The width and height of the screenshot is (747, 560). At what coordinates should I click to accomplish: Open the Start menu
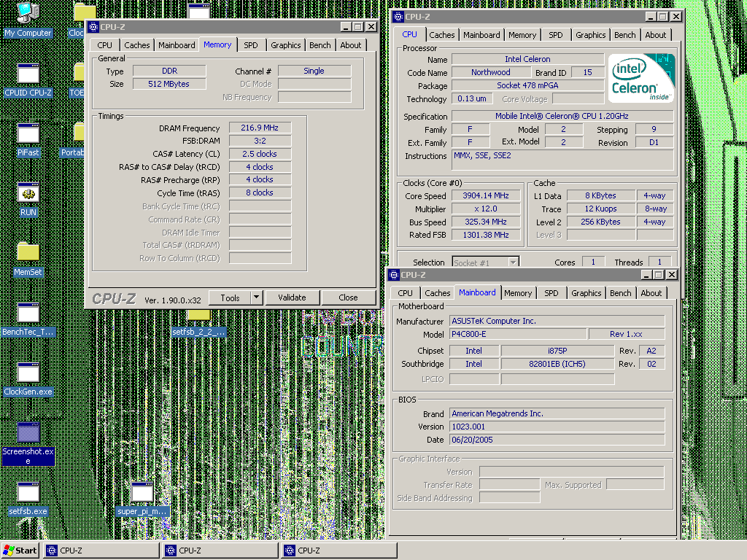click(20, 551)
